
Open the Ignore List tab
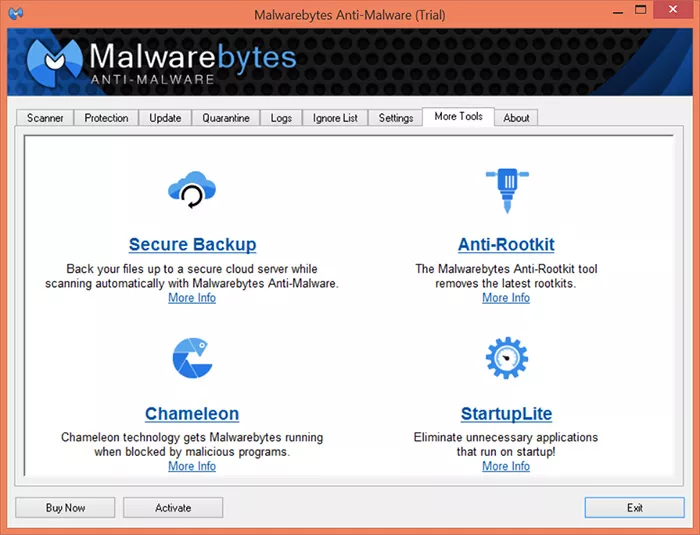(x=335, y=118)
